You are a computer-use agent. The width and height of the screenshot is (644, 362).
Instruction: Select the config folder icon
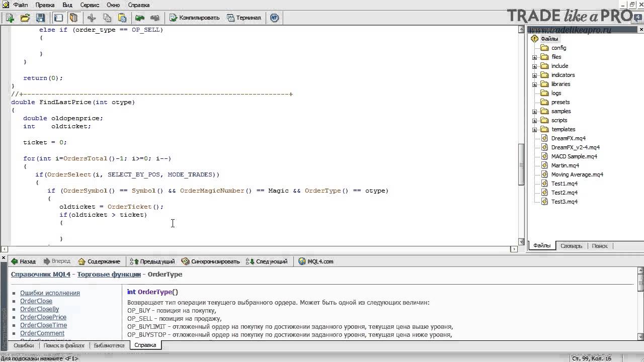(544, 48)
